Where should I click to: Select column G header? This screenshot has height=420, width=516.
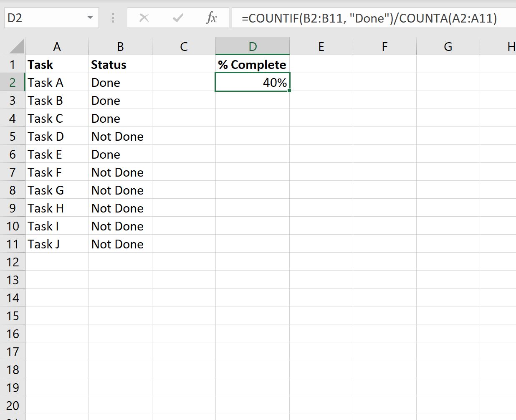(x=448, y=46)
